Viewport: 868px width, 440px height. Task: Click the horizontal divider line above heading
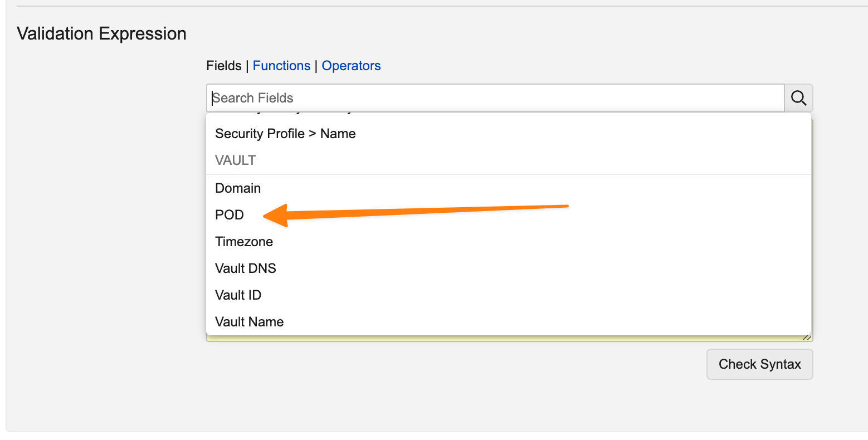coord(442,6)
